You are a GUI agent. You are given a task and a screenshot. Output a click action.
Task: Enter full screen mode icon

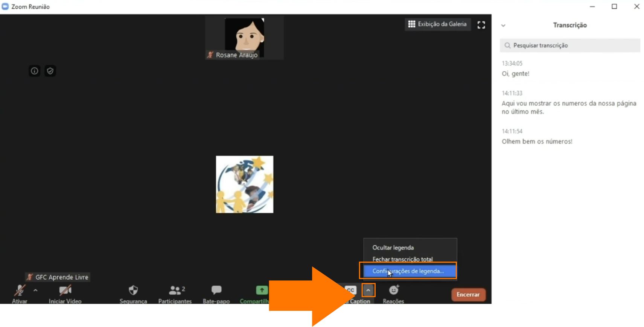481,25
